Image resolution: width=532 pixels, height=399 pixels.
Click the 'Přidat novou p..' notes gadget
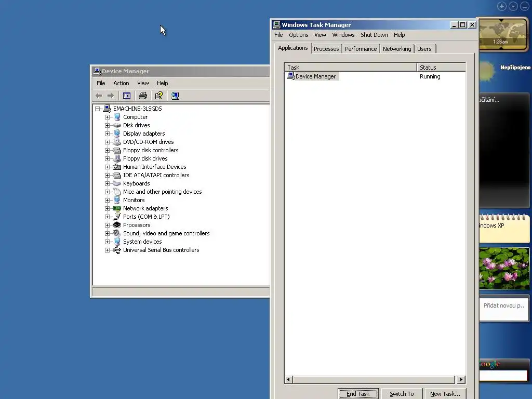(504, 309)
